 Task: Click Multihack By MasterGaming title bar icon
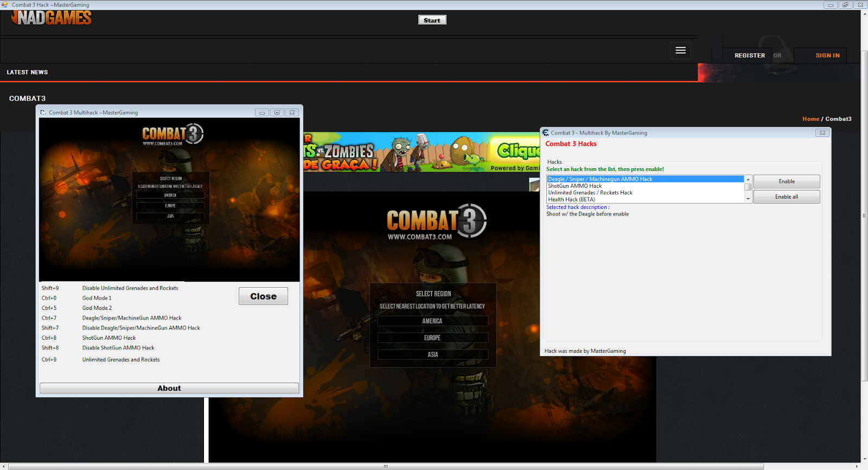click(x=545, y=132)
